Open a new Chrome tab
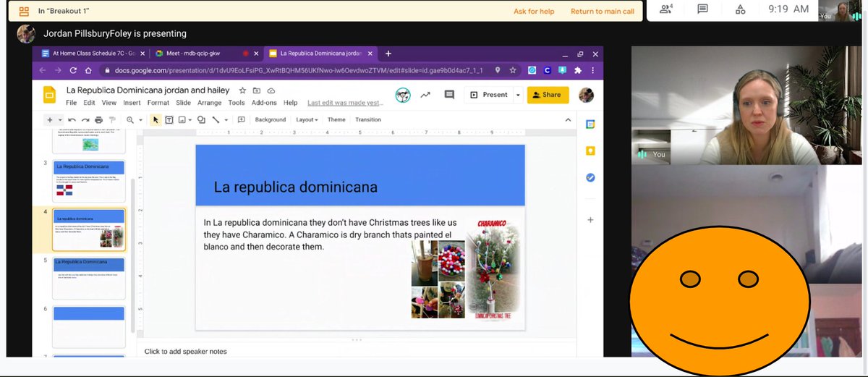868x377 pixels. (x=388, y=54)
